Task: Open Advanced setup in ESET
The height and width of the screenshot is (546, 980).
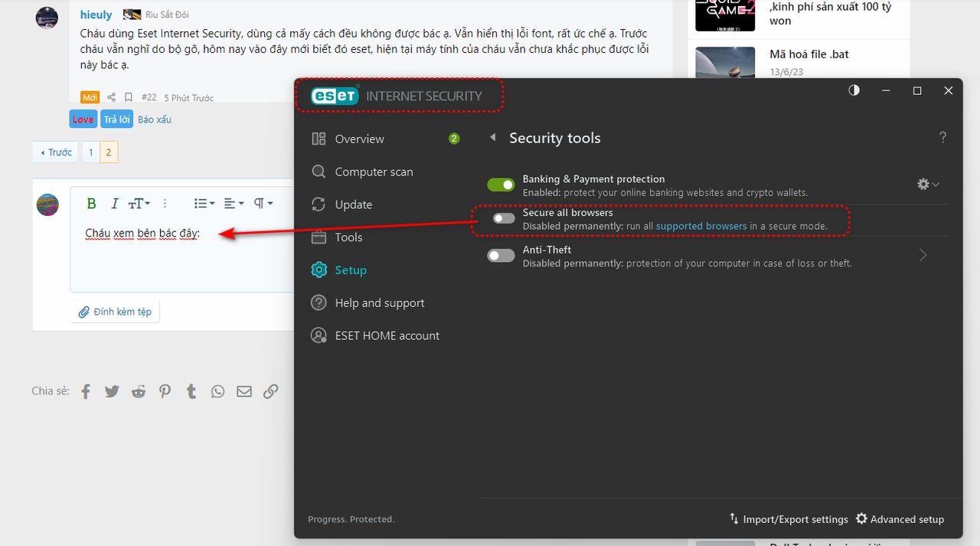Action: click(x=900, y=519)
